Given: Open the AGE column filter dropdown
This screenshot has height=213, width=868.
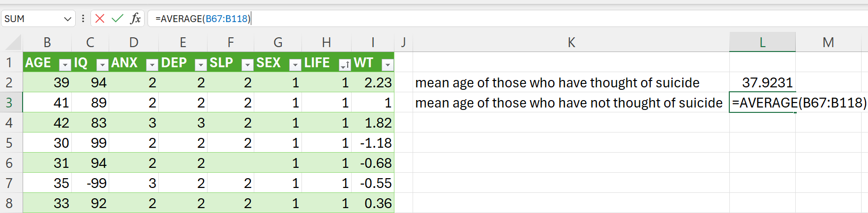Looking at the screenshot, I should point(65,64).
